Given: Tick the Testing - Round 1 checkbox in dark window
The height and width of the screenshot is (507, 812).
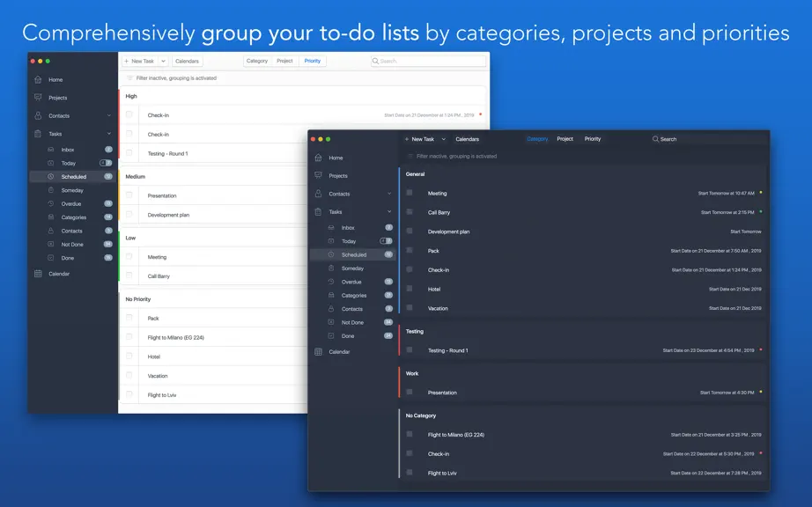Looking at the screenshot, I should click(x=410, y=349).
